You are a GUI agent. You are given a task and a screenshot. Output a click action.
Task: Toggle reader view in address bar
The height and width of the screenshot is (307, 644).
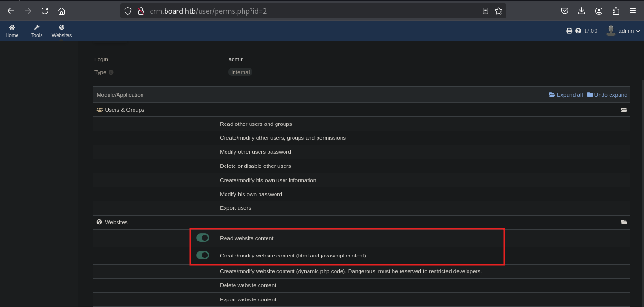tap(485, 11)
